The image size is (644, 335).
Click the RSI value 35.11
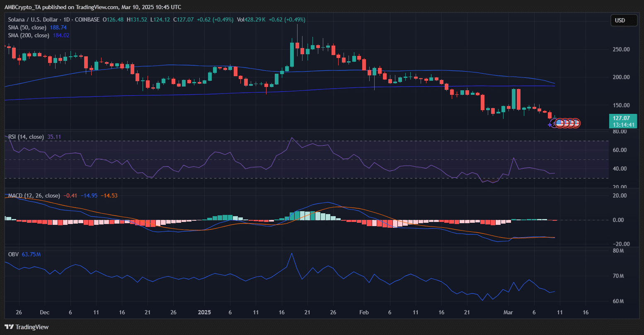point(54,137)
